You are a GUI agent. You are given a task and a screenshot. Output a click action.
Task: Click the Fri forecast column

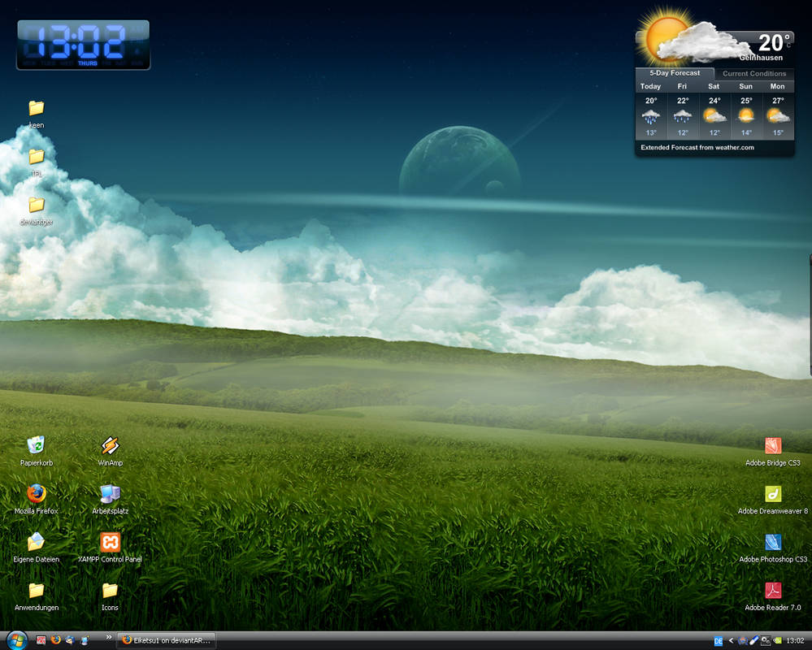[683, 110]
